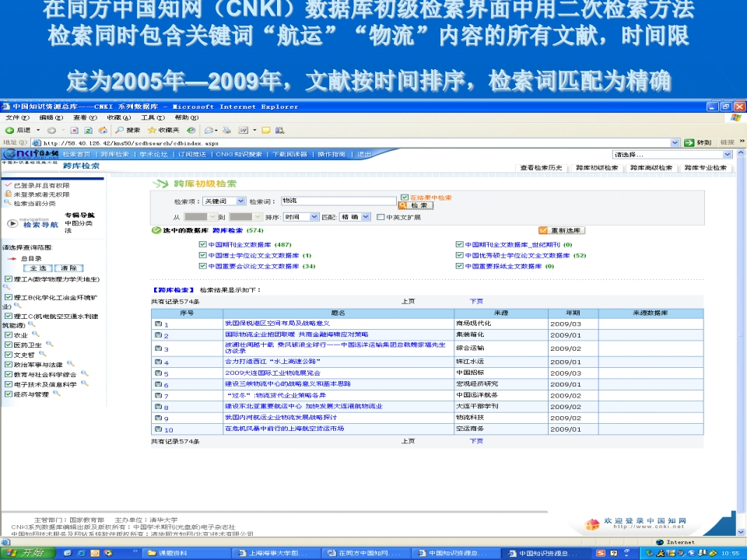Enable the 中英文扩展 checkbox
The height and width of the screenshot is (560, 747).
click(x=381, y=217)
